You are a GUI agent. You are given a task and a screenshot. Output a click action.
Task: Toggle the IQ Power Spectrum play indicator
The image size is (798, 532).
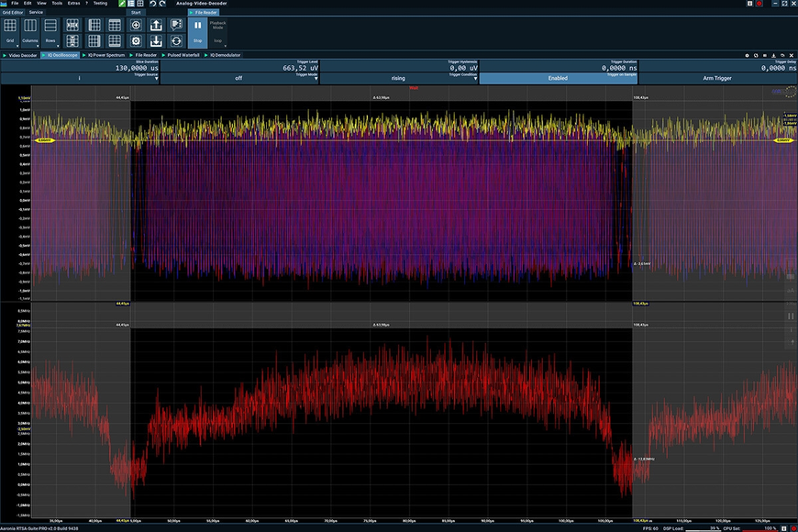coord(84,55)
